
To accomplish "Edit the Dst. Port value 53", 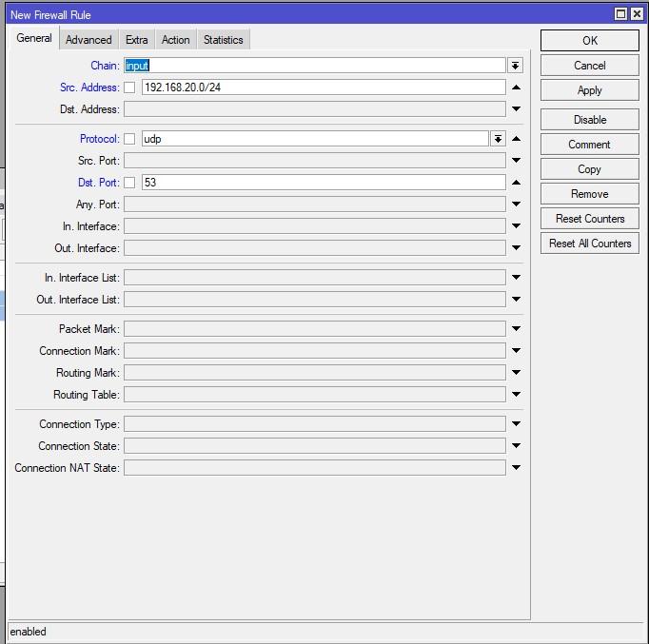I will 324,183.
